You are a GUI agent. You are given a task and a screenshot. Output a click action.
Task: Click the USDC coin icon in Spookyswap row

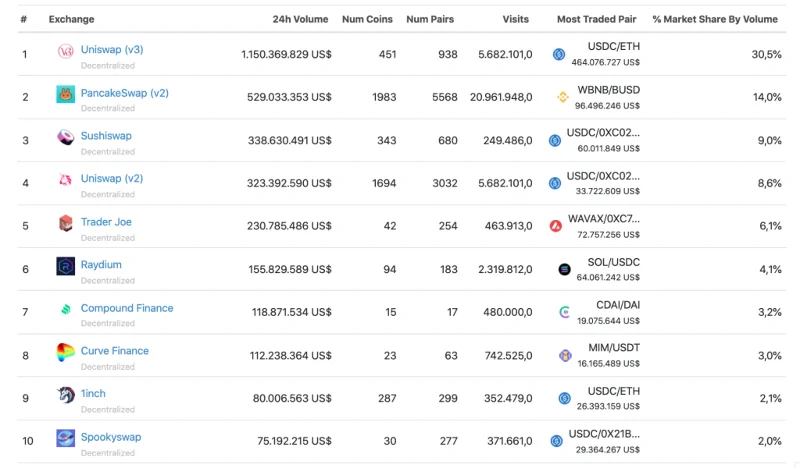point(557,441)
